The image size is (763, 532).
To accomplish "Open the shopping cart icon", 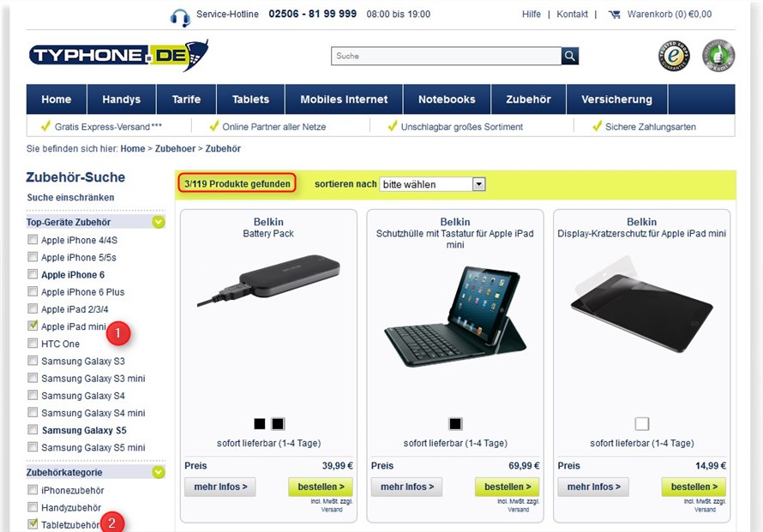I will coord(615,15).
